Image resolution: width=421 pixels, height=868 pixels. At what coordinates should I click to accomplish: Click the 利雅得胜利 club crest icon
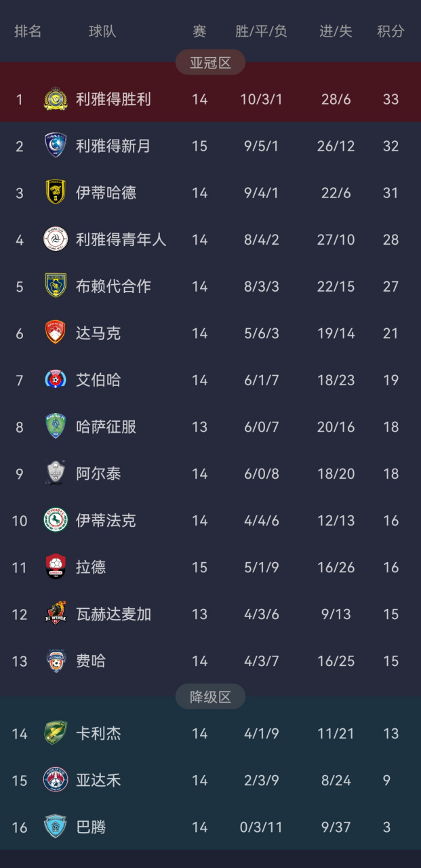[56, 99]
